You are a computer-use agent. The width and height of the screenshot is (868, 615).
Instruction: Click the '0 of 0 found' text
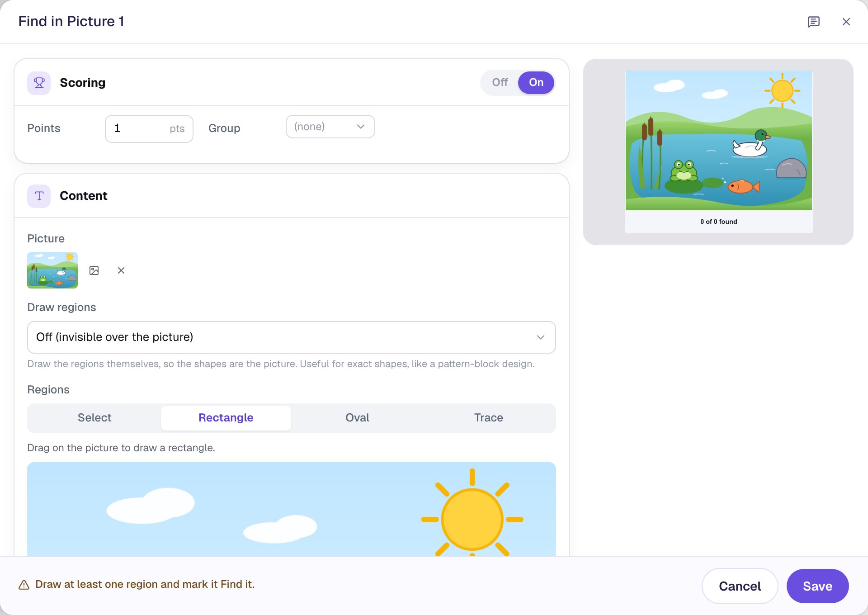pyautogui.click(x=718, y=222)
